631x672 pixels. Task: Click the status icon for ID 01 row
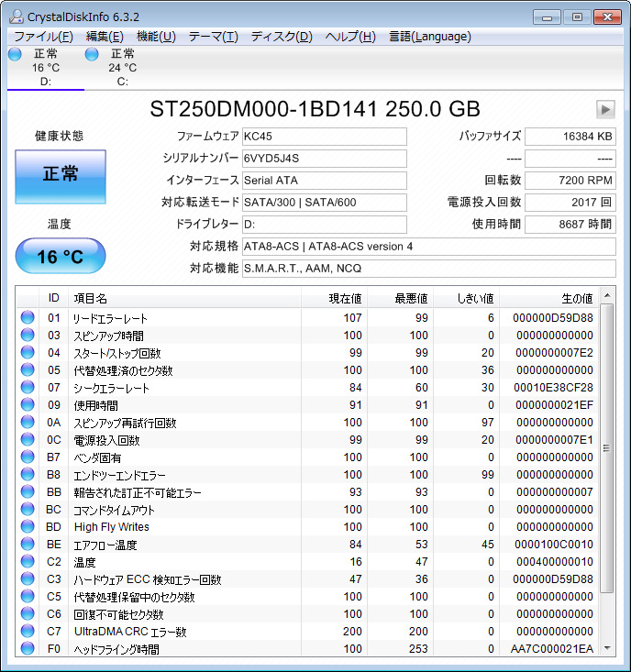pos(28,317)
